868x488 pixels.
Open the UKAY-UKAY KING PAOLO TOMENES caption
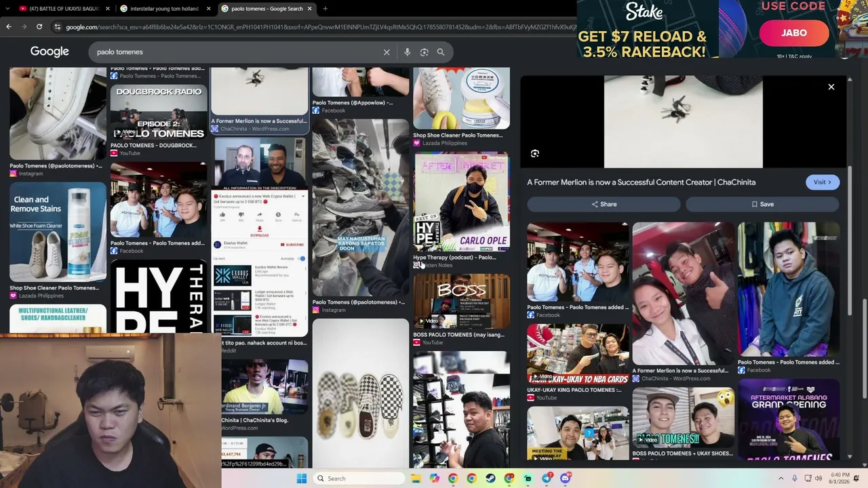click(x=574, y=390)
